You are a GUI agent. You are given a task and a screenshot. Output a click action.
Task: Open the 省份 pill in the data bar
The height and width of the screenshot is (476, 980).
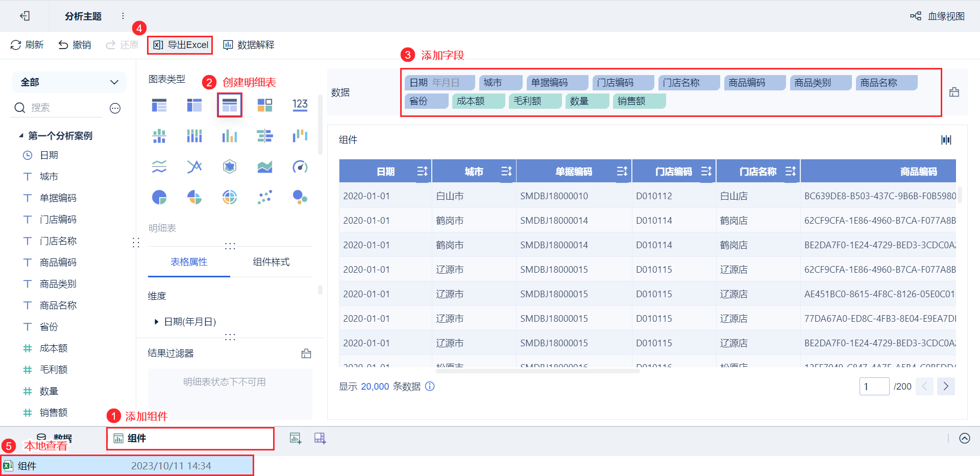pos(427,101)
